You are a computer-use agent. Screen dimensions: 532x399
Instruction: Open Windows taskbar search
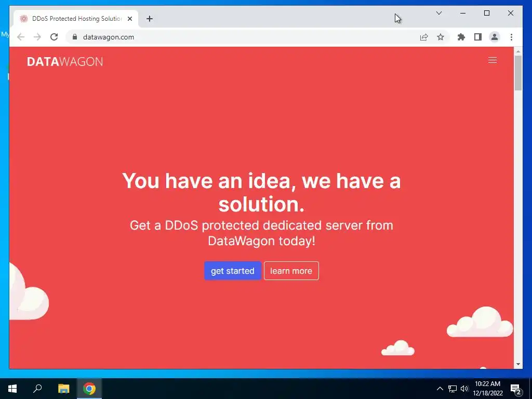37,389
